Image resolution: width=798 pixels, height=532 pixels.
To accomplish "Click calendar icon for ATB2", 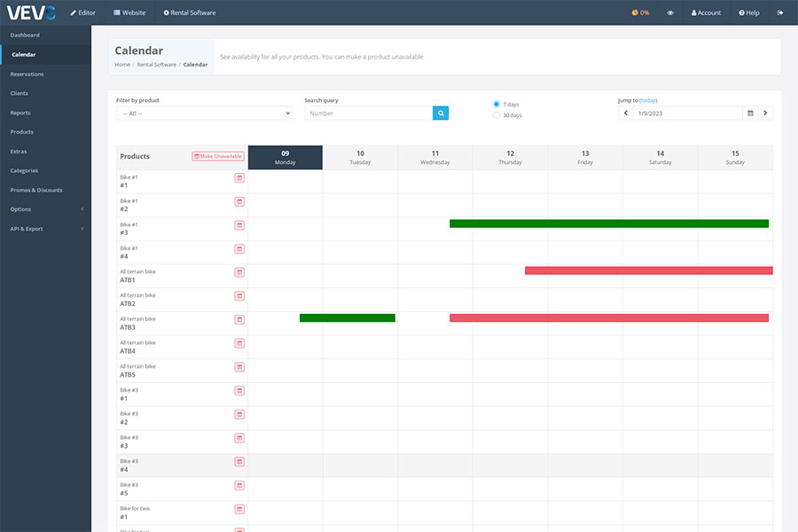I will point(239,296).
